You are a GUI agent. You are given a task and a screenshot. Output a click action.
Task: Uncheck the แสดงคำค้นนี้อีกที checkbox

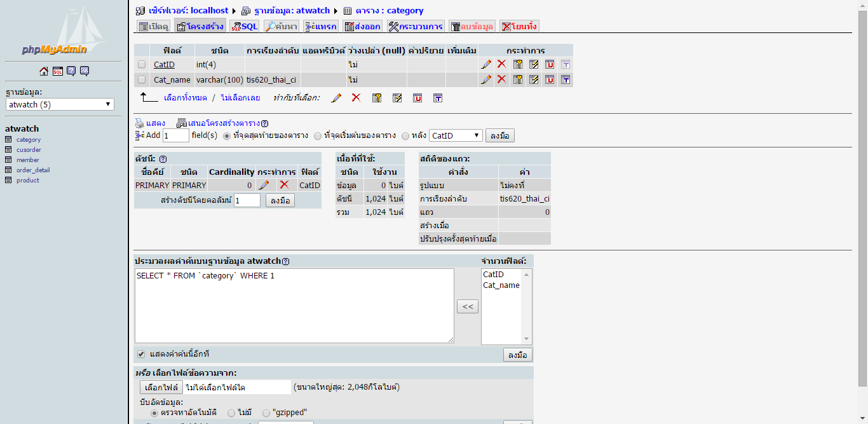click(x=141, y=354)
